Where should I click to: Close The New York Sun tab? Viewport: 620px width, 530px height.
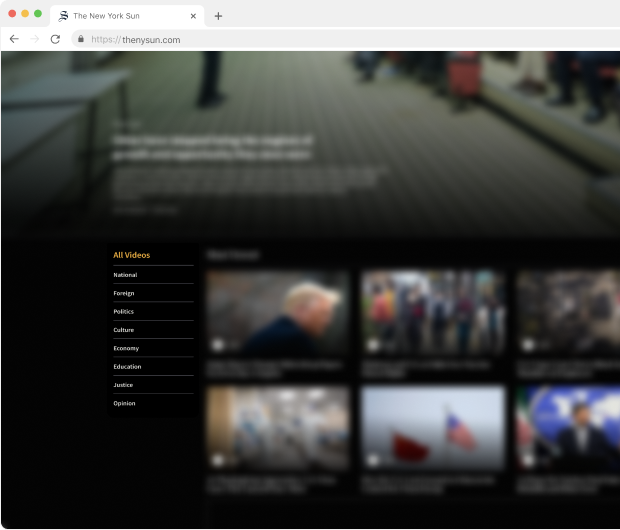tap(193, 16)
